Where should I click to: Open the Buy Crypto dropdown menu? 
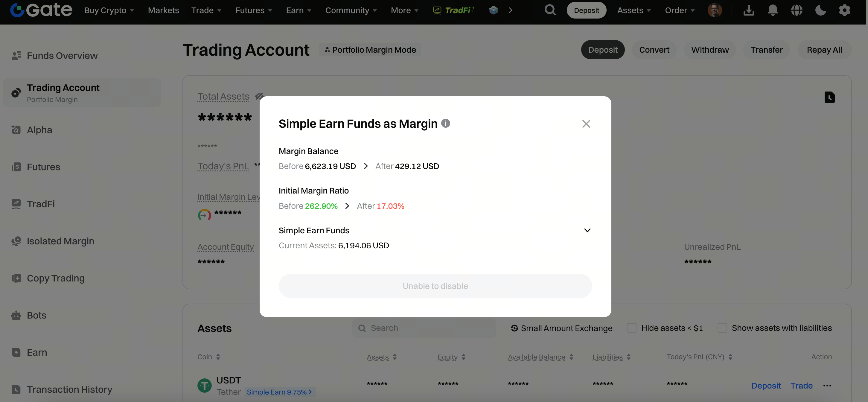pyautogui.click(x=109, y=10)
